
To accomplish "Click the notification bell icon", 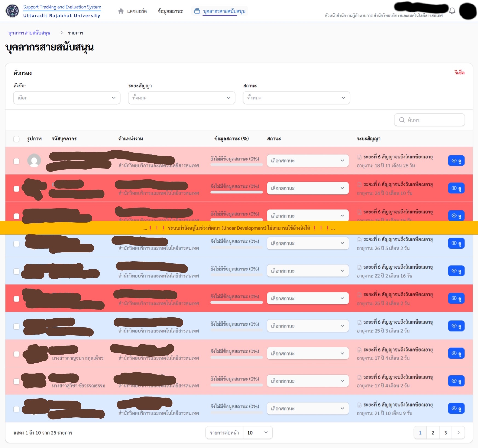I will [452, 11].
